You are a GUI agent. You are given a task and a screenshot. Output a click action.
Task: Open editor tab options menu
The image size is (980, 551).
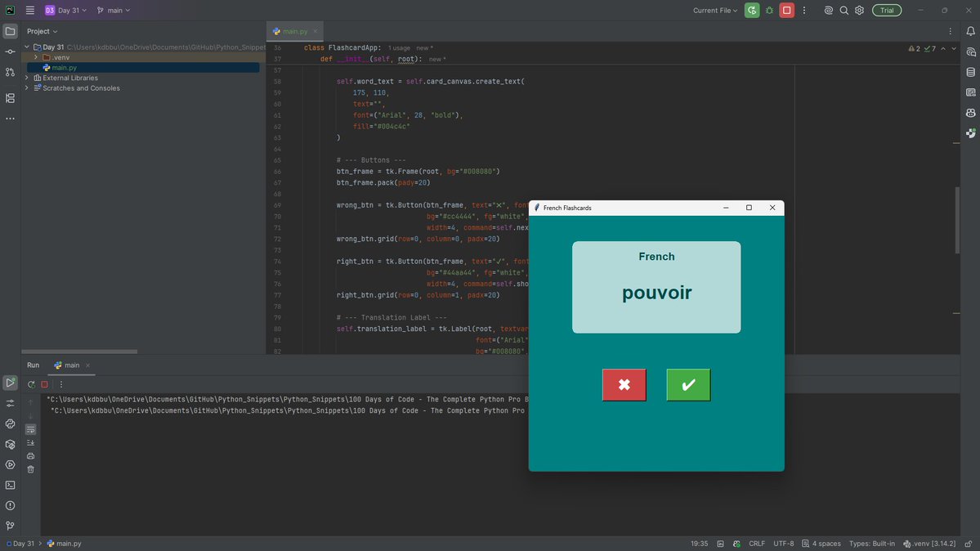click(x=950, y=31)
